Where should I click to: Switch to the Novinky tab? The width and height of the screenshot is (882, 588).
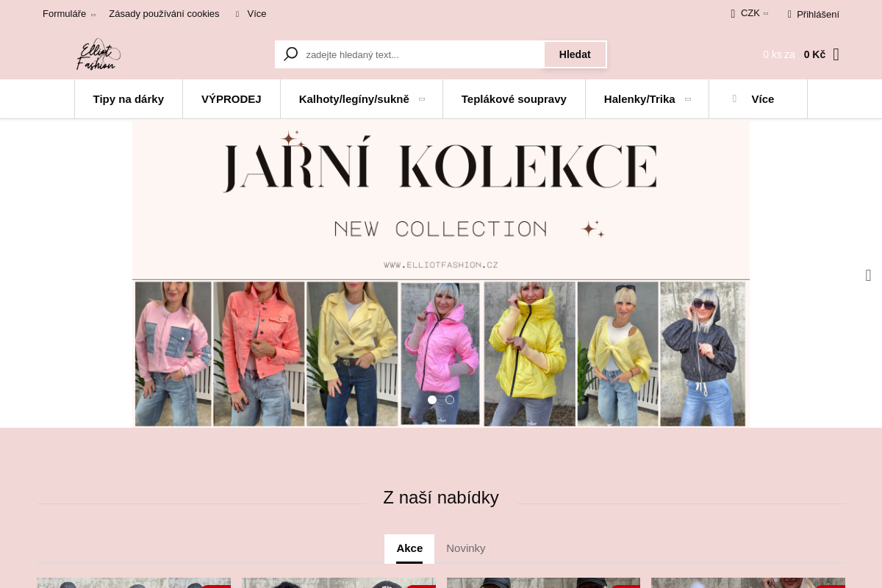[x=465, y=548]
